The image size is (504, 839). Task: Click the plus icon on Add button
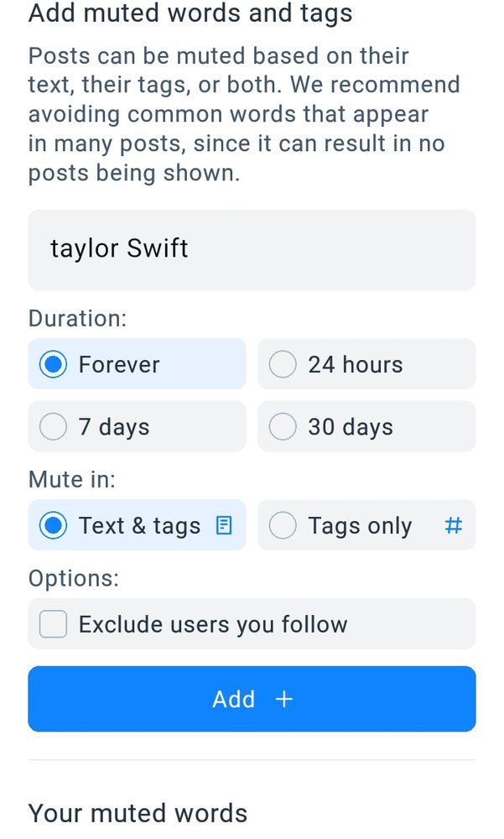[x=285, y=700]
